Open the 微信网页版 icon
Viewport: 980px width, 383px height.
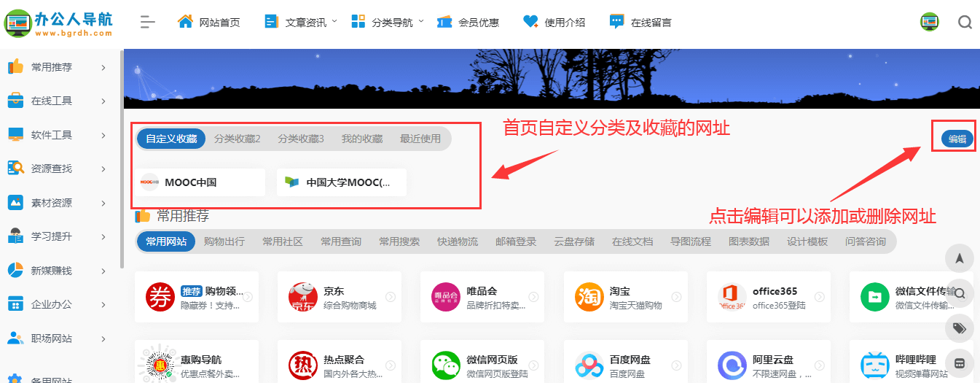click(x=444, y=365)
